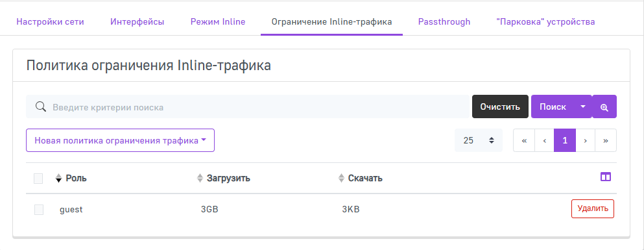Switch to the Passthrough tab

(x=444, y=22)
